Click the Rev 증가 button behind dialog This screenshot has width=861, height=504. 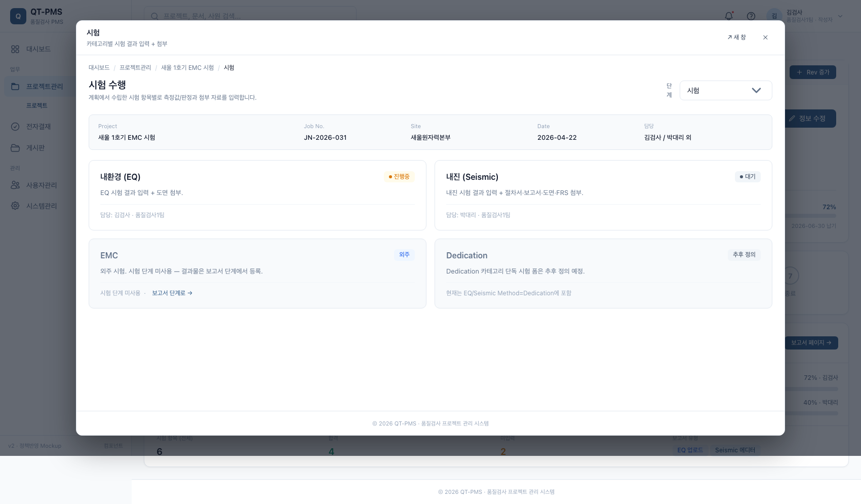[x=813, y=72]
